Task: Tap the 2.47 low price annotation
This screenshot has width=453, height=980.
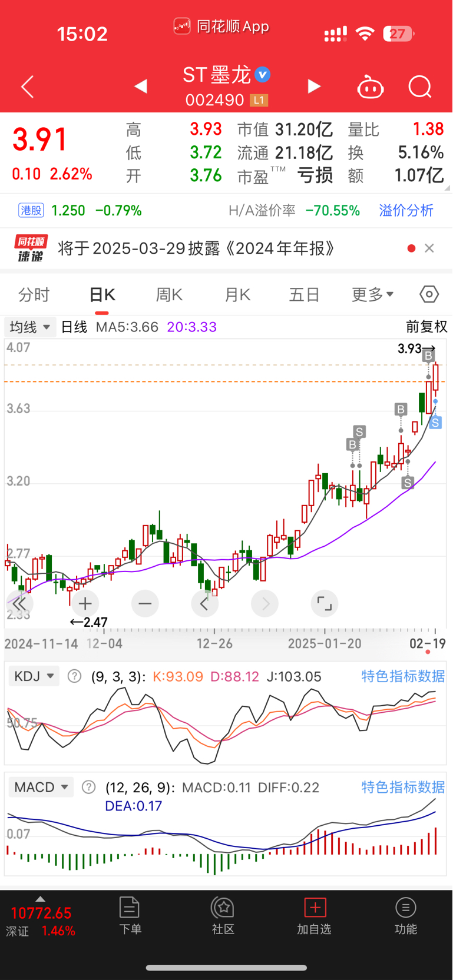Action: coord(88,622)
